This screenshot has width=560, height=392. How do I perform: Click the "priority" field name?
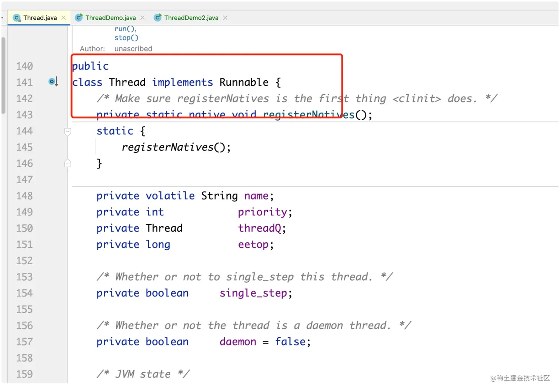(263, 212)
